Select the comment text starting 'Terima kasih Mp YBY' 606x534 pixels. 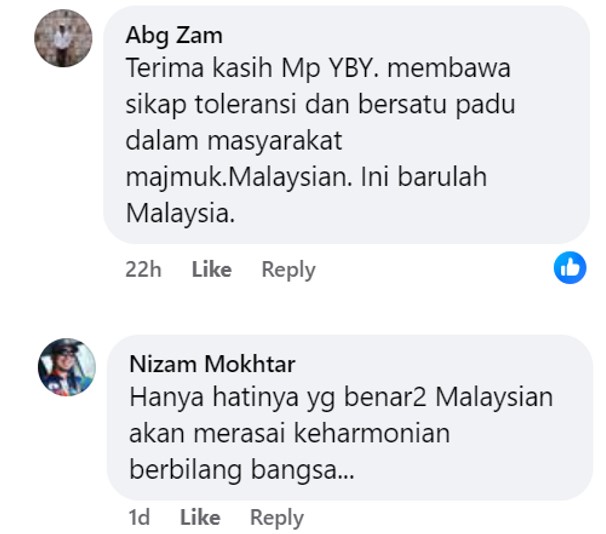point(320,141)
